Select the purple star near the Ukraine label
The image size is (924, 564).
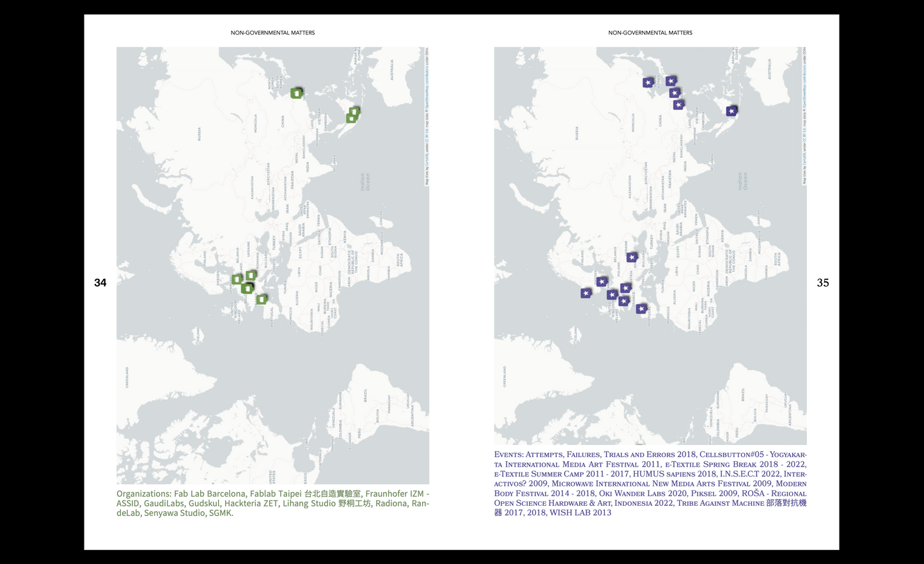coord(632,257)
